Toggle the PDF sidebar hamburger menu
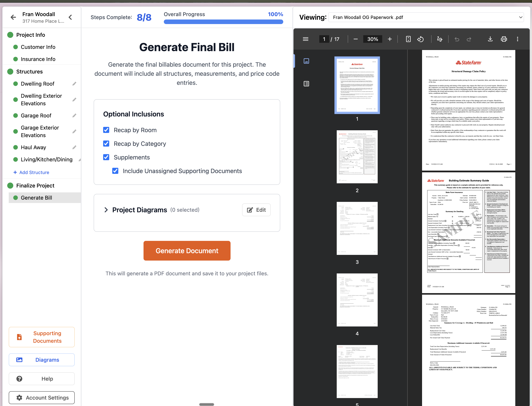Viewport: 532px width, 406px height. pyautogui.click(x=306, y=39)
